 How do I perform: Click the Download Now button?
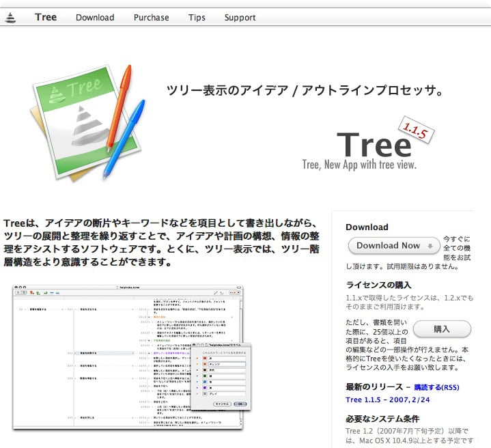[394, 246]
